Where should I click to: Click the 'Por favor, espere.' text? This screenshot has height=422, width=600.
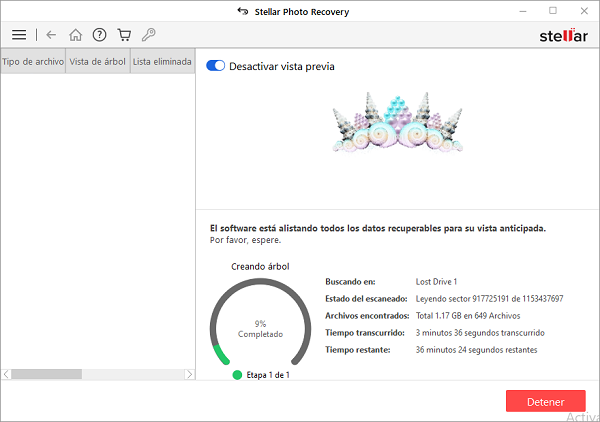click(x=245, y=240)
